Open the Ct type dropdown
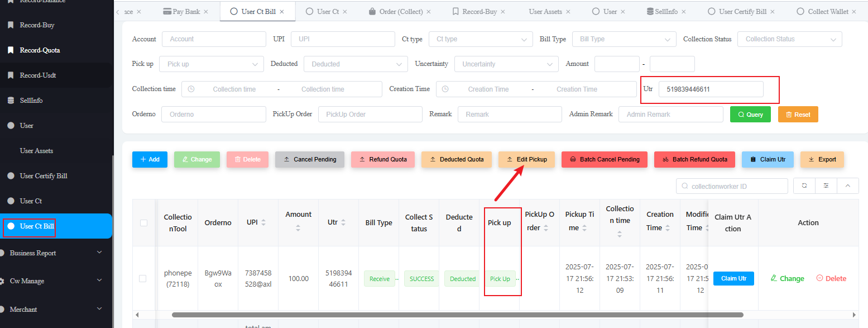Viewport: 868px width, 328px height. pyautogui.click(x=480, y=39)
